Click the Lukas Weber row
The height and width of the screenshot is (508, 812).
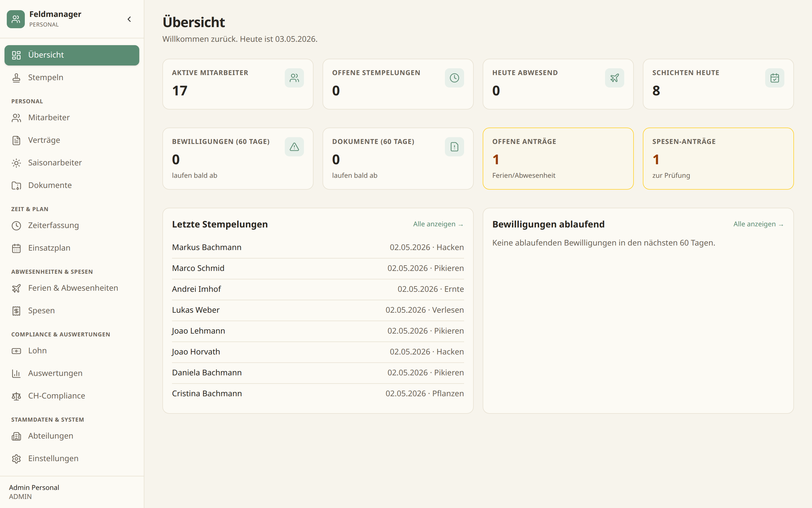click(318, 310)
